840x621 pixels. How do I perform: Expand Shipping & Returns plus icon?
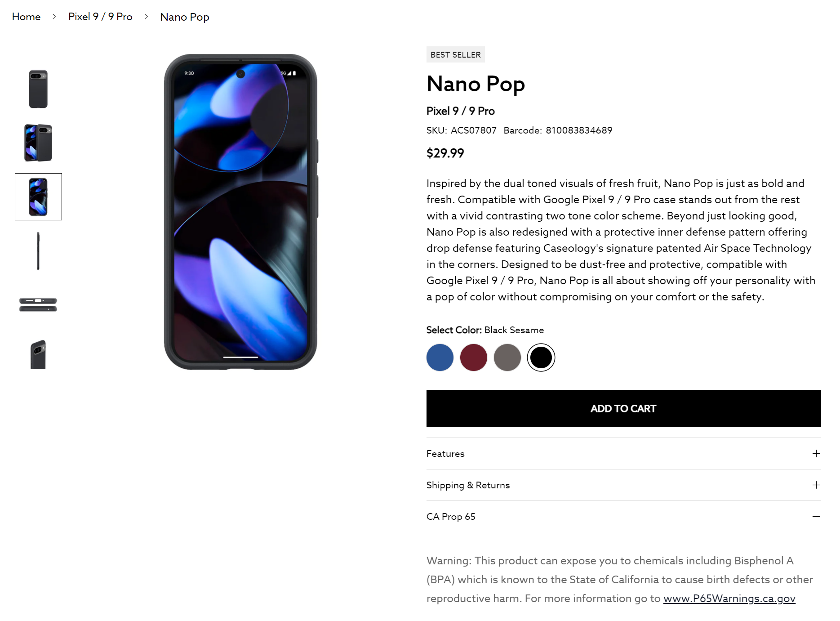816,485
